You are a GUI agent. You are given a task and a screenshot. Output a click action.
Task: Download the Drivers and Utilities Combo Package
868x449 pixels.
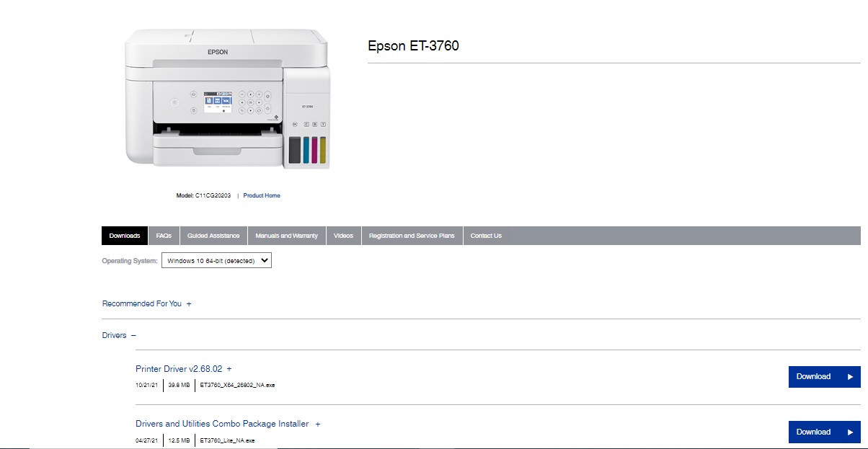point(813,432)
